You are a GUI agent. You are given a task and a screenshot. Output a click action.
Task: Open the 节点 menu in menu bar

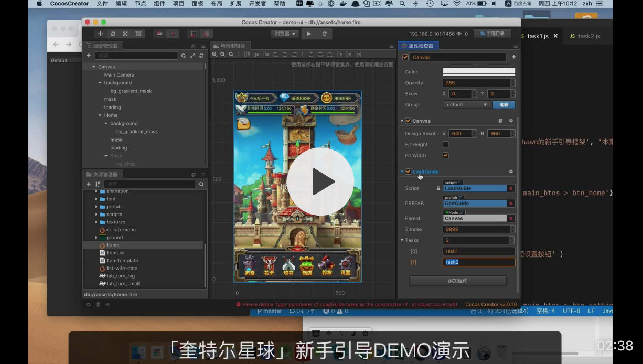click(x=140, y=4)
